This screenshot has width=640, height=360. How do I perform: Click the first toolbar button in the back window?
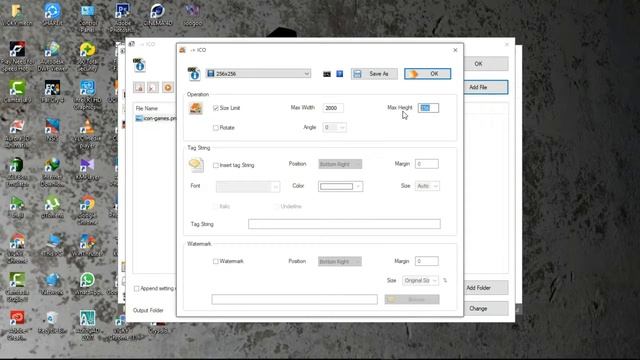139,87
